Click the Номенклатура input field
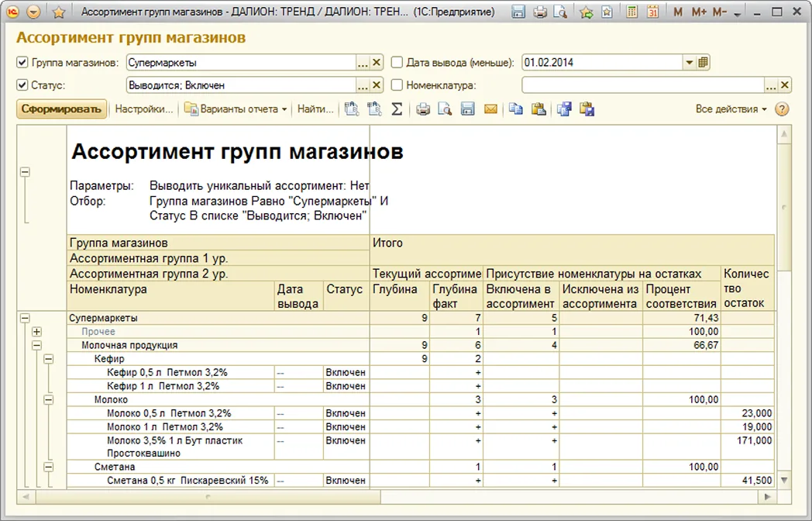 click(643, 85)
